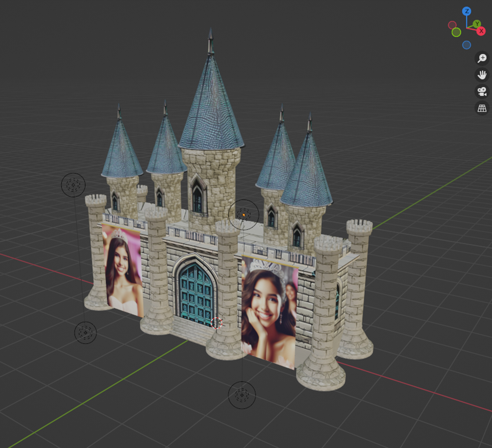
Task: Click the red-white 3D cursor by the door
Action: point(217,323)
